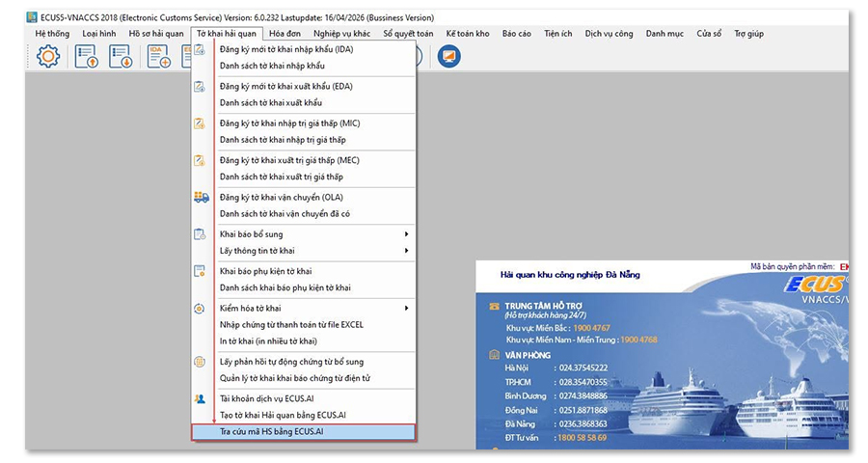Close the Tờ khai hải quan menu header
The image size is (868, 463).
(x=227, y=34)
